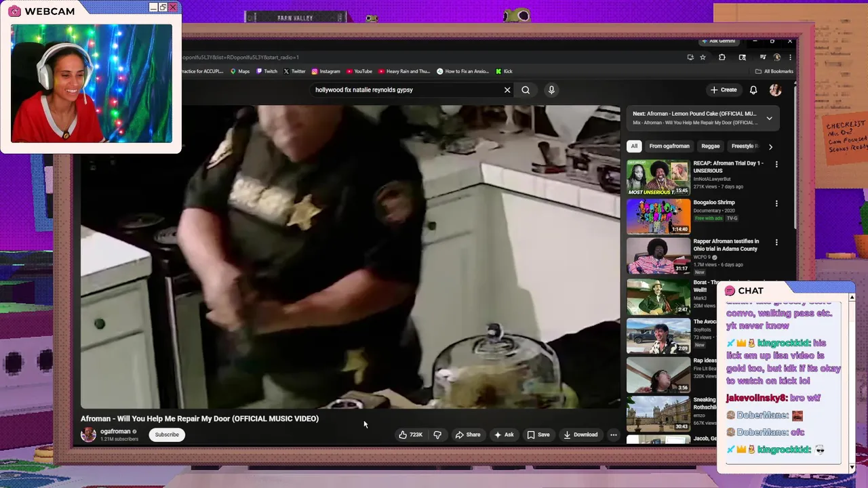Open the Twitter bookmark
The image size is (868, 488).
pyautogui.click(x=294, y=71)
